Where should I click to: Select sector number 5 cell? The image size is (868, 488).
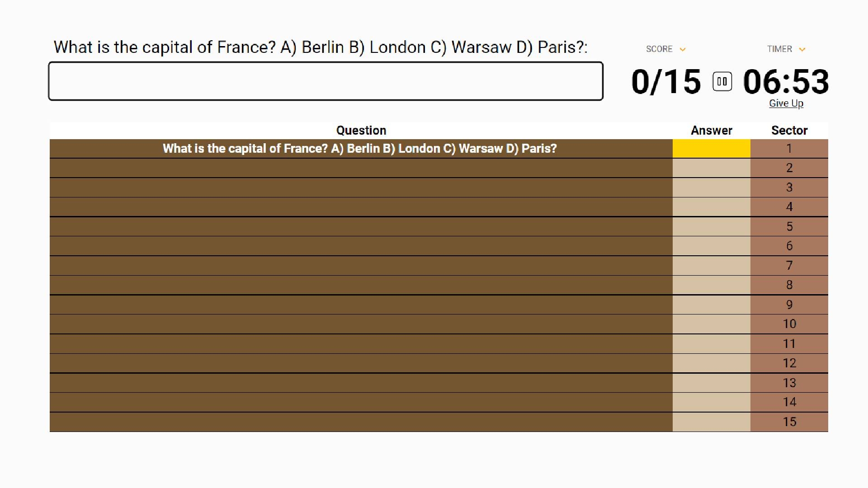789,226
